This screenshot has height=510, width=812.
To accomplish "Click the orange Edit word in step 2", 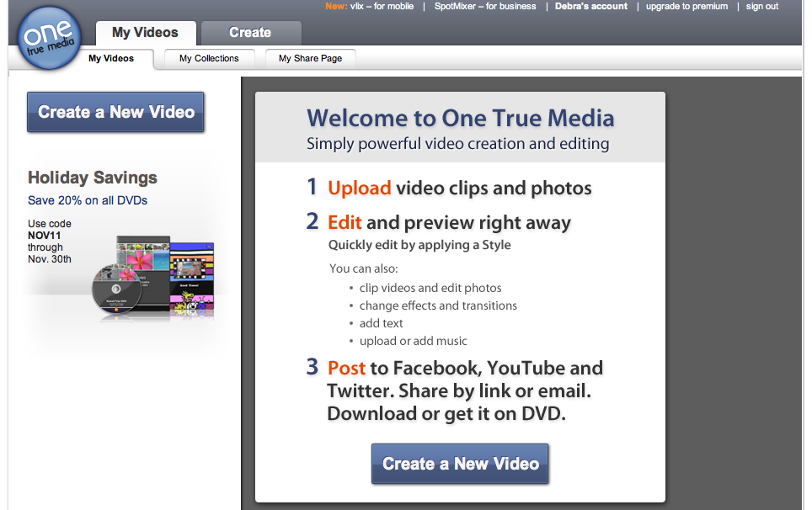I will point(345,222).
